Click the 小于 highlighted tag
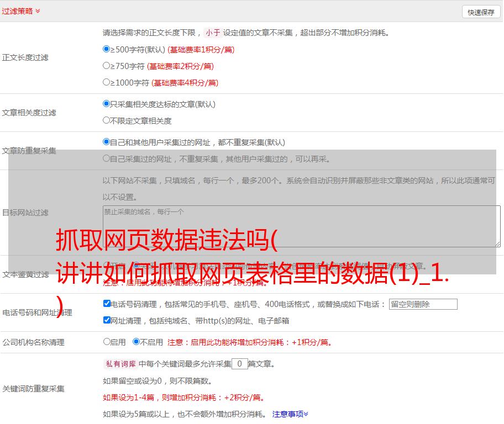 tap(213, 33)
